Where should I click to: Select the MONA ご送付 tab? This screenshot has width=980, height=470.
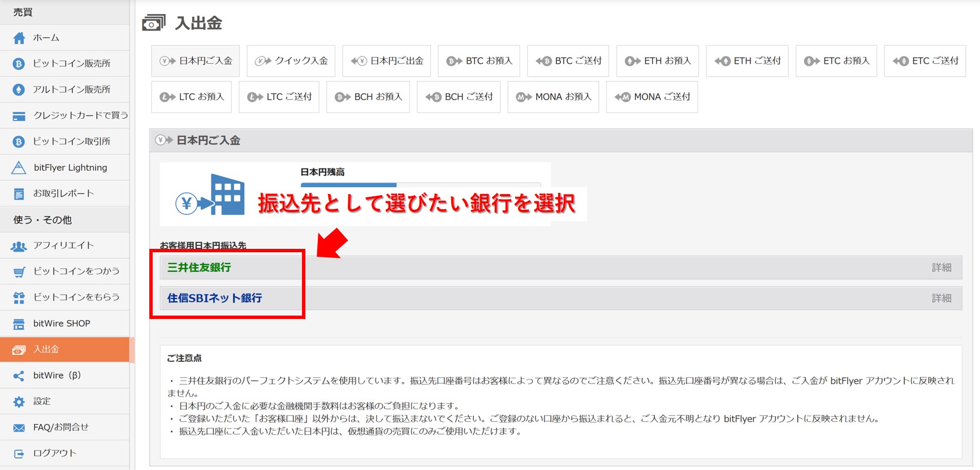point(652,97)
